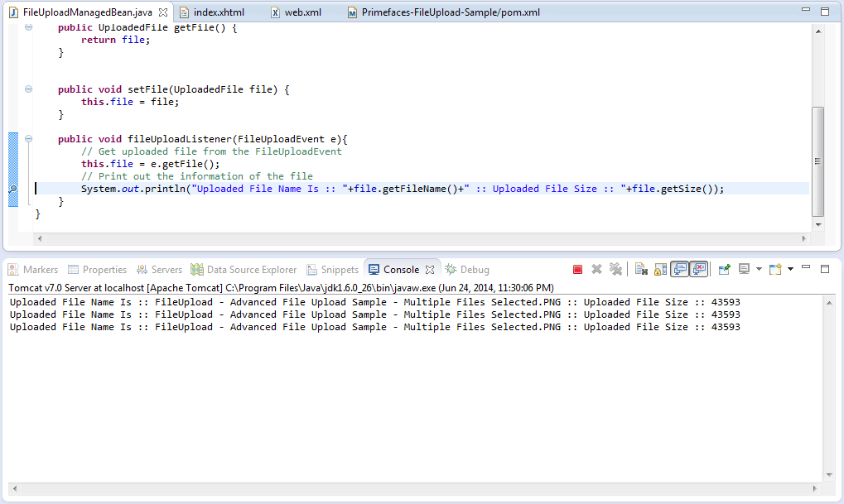
Task: Collapse the setFile method fold marker
Action: coord(28,89)
